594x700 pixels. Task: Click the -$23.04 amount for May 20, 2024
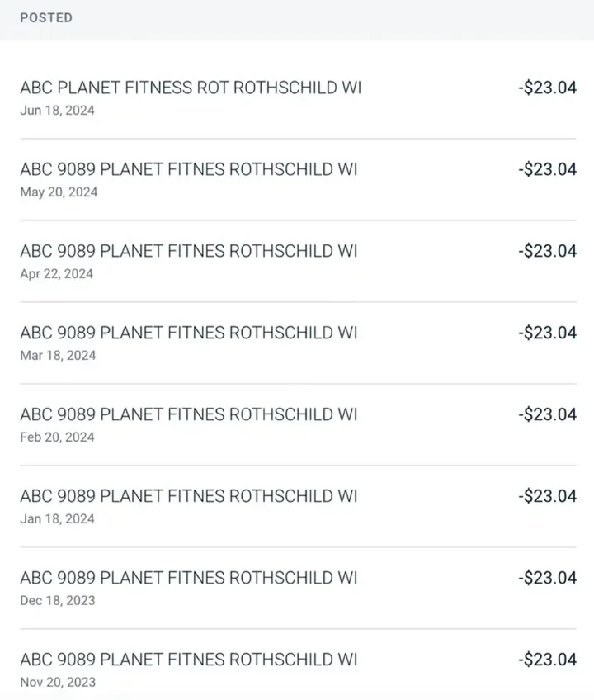(x=547, y=170)
